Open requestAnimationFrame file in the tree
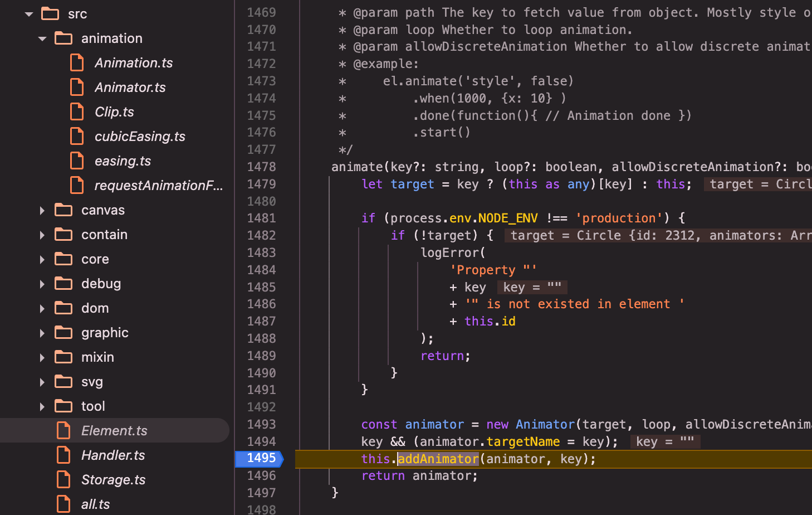 click(x=158, y=186)
